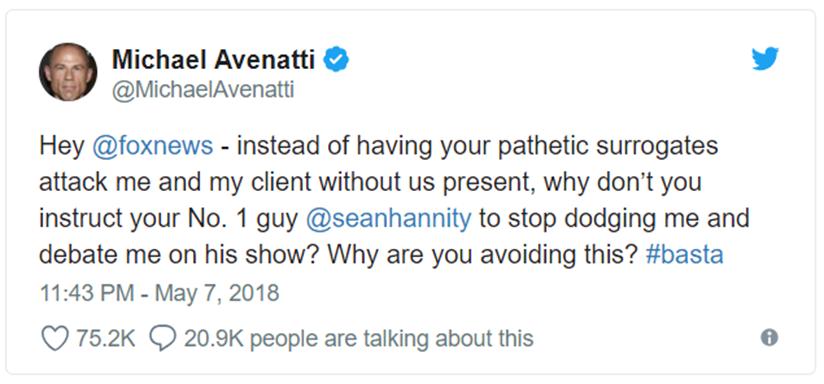Viewport: 824px width, 384px height.
Task: Click "people are talking about this" text
Action: click(392, 339)
